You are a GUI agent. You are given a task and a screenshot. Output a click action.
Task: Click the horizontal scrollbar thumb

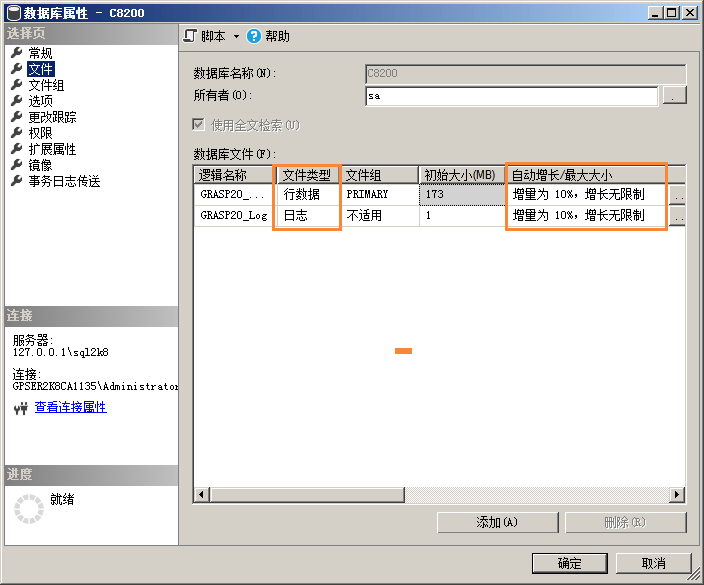pyautogui.click(x=307, y=495)
